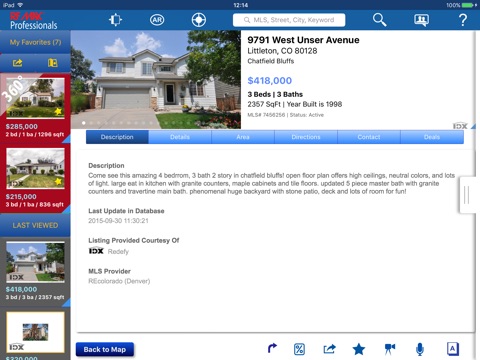Switch to the Directions tab
The image size is (480, 360).
[306, 137]
